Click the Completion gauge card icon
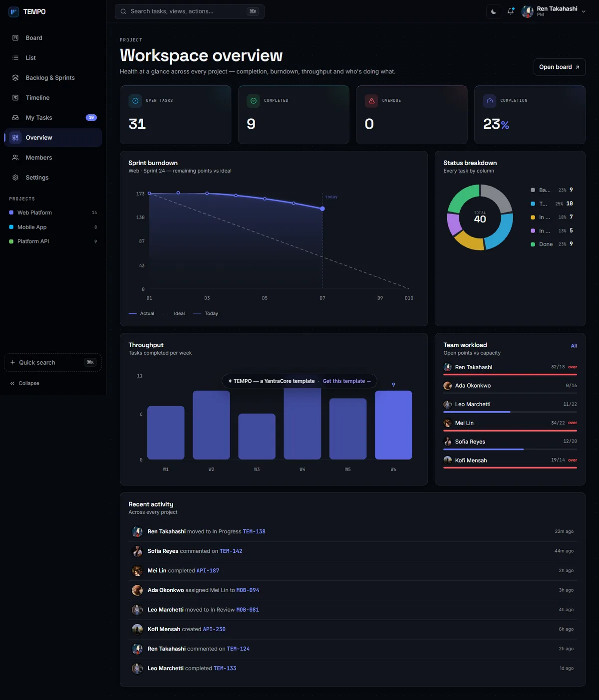 (490, 101)
